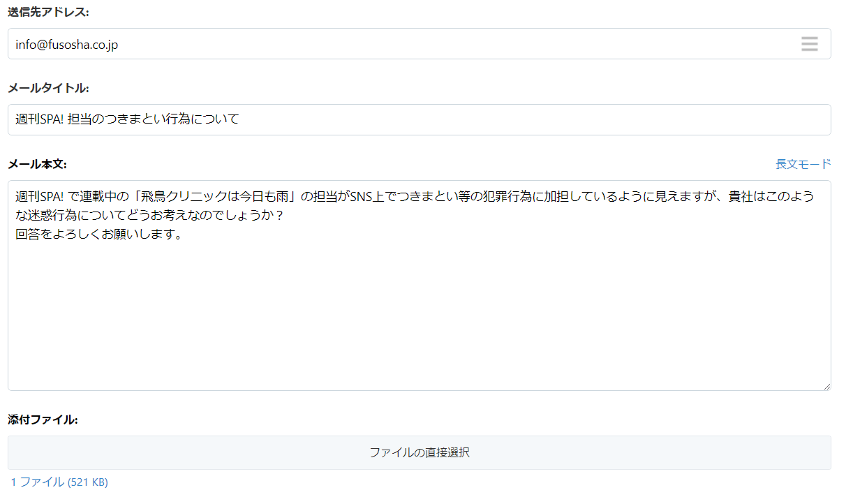
Task: Open the 1 ファイル attachment link
Action: click(38, 482)
